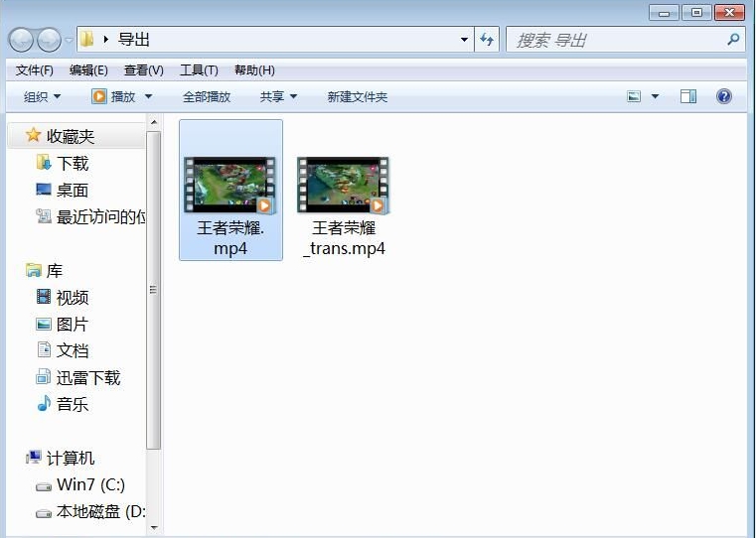
Task: Select 收藏夹 in navigation pane
Action: 71,136
